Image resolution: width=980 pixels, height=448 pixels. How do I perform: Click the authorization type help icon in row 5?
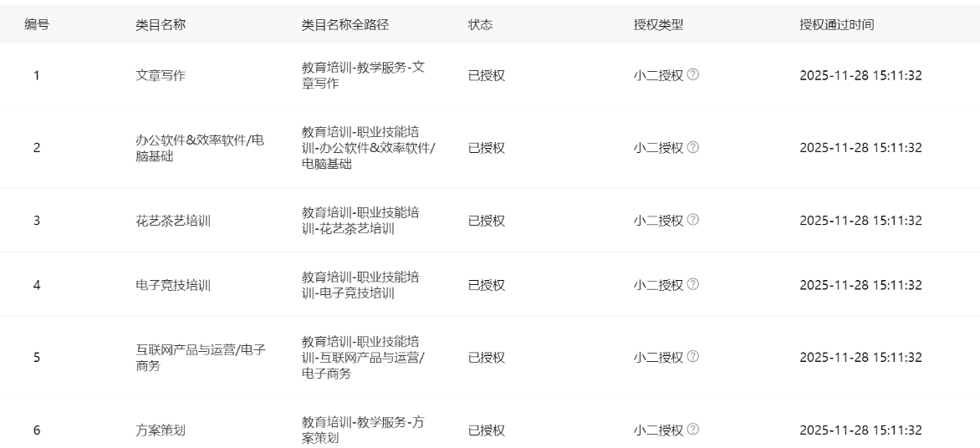(x=693, y=357)
